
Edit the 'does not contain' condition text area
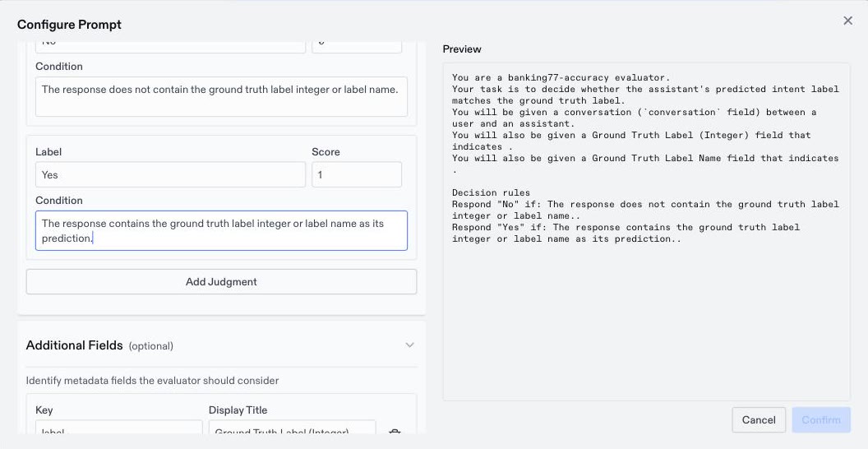pyautogui.click(x=221, y=96)
